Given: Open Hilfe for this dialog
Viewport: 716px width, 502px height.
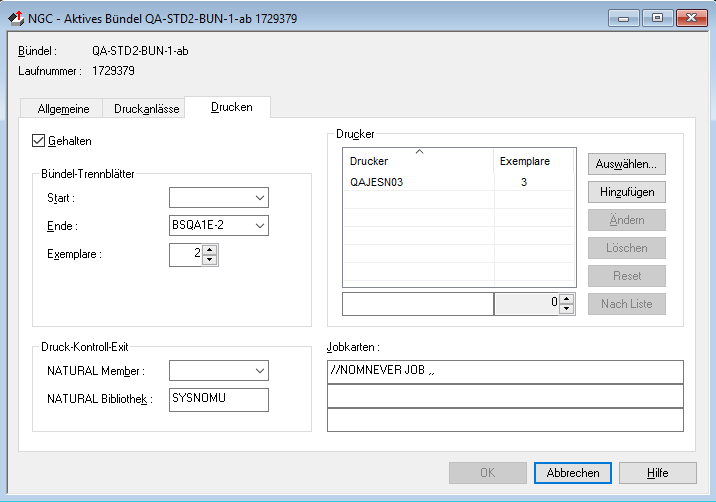Looking at the screenshot, I should click(657, 473).
